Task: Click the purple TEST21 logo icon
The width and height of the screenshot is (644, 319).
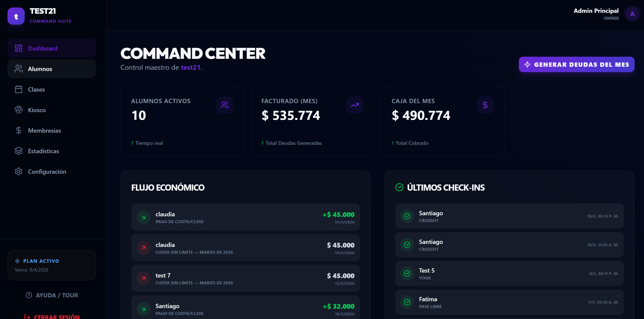Action: coord(16,16)
